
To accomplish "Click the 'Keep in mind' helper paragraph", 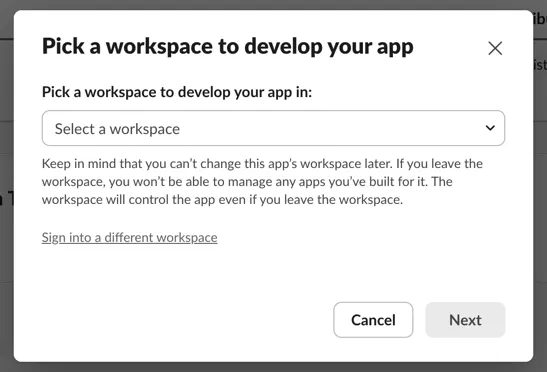I will (262, 181).
